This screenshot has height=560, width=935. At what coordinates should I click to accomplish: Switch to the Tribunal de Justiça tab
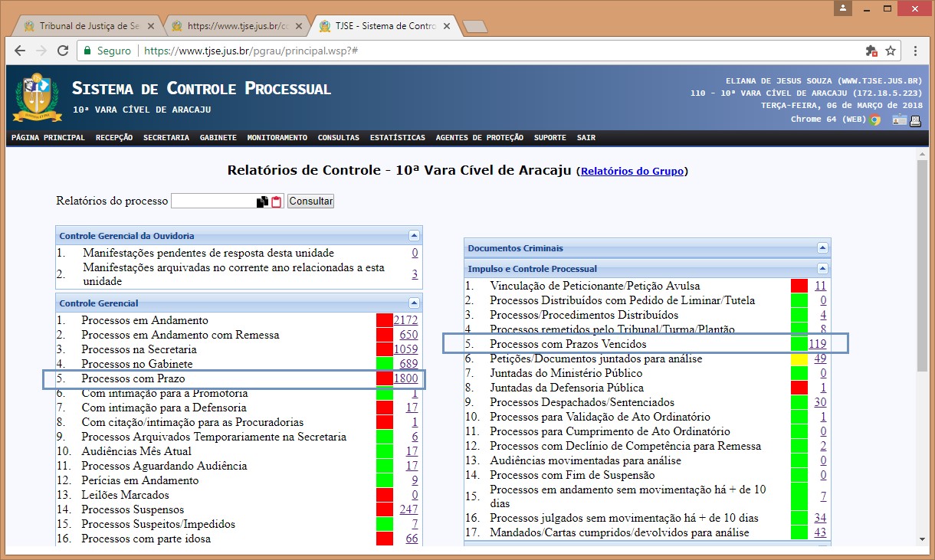[x=84, y=26]
